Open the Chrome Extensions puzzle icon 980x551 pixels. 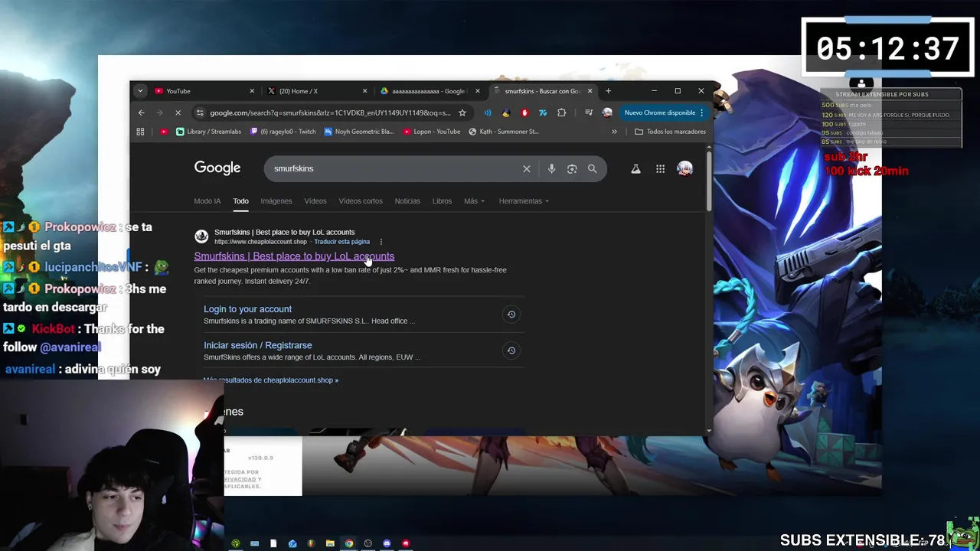[561, 112]
